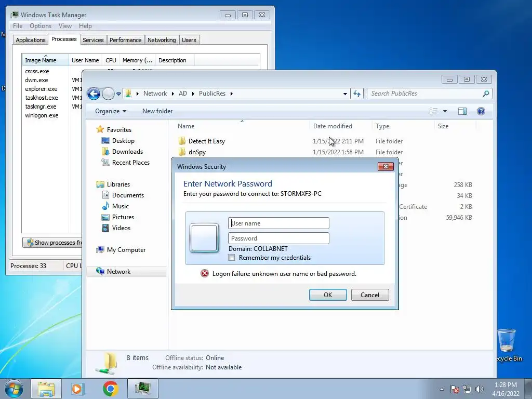Open Task Manager View menu
The height and width of the screenshot is (399, 532).
pyautogui.click(x=65, y=26)
